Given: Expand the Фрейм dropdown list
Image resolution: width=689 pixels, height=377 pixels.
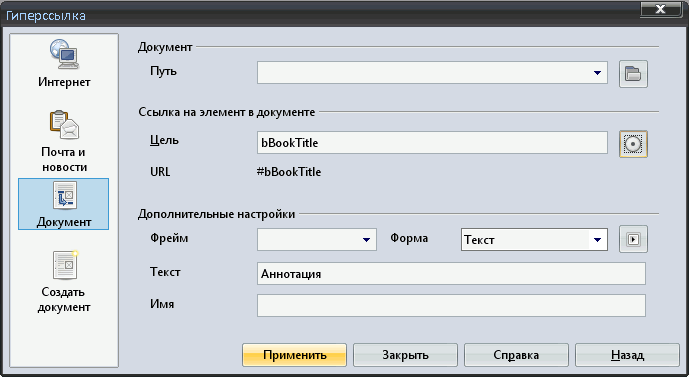Looking at the screenshot, I should [x=366, y=239].
